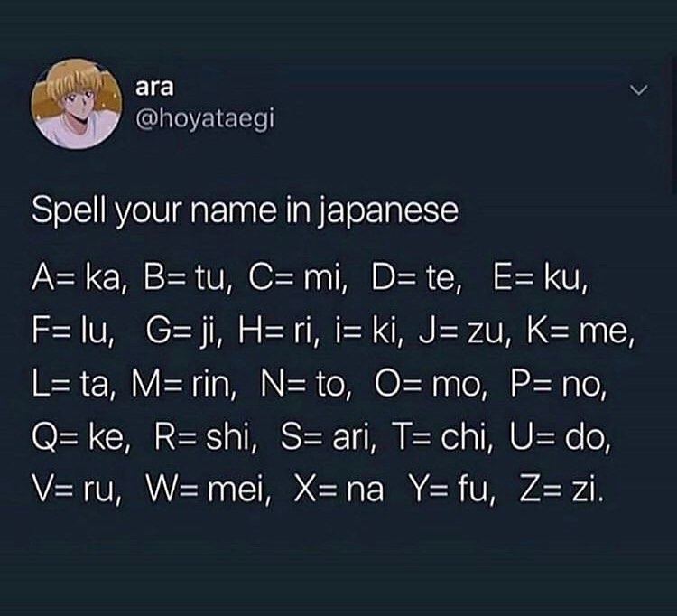677x616 pixels.
Task: Click on the 'Q= ke' entry
Action: pyautogui.click(x=78, y=437)
